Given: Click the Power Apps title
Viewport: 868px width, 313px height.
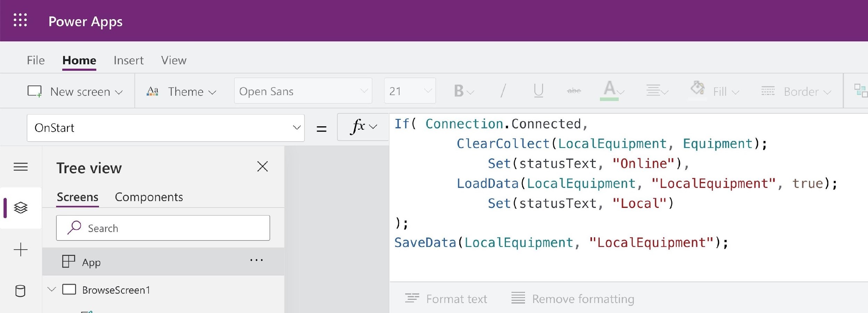Looking at the screenshot, I should (x=85, y=22).
